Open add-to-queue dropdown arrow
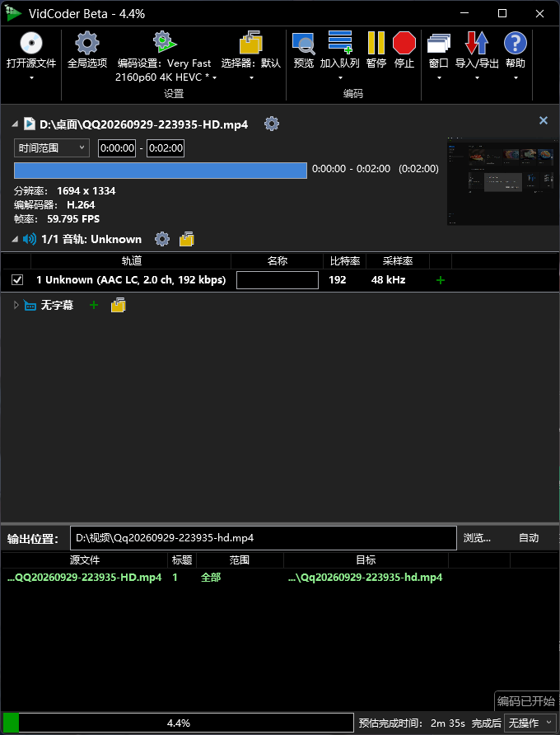Screen dimensions: 560x735 [340, 77]
